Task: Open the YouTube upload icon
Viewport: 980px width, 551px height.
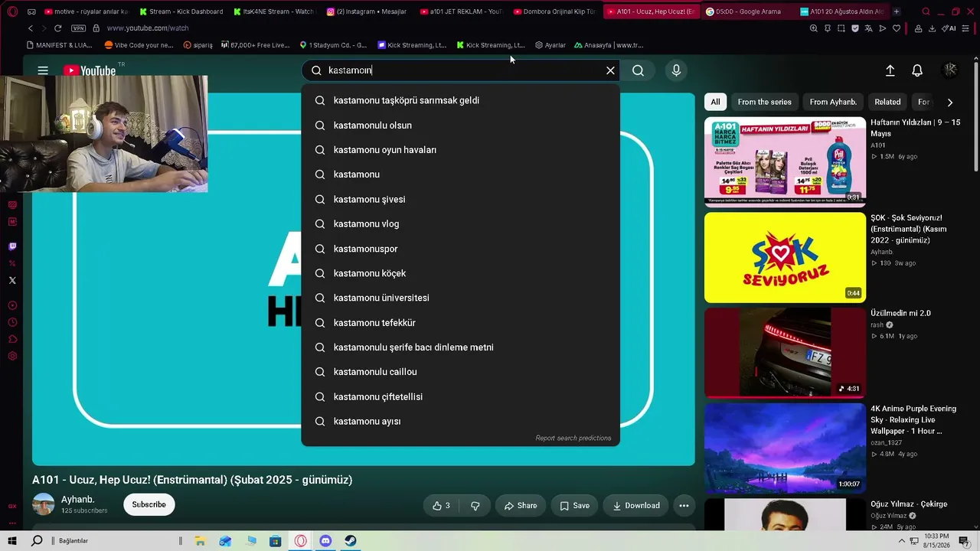Action: [x=890, y=70]
